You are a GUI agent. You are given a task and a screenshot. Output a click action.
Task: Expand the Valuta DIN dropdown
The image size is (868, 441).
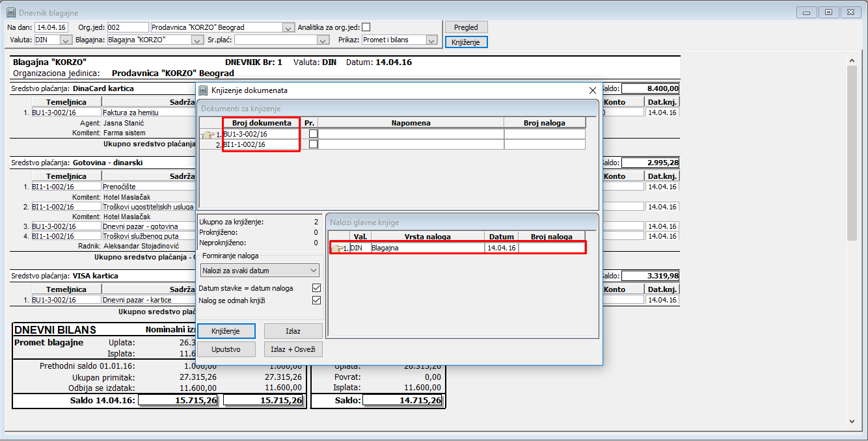[x=66, y=40]
